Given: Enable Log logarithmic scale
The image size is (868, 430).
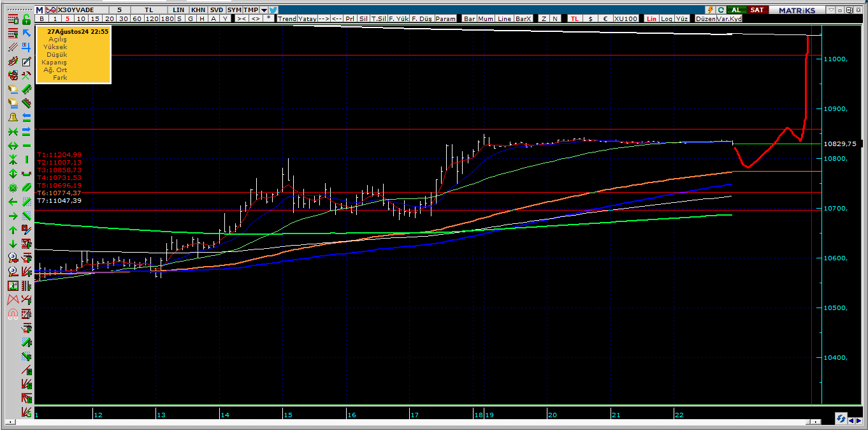Looking at the screenshot, I should [x=667, y=19].
